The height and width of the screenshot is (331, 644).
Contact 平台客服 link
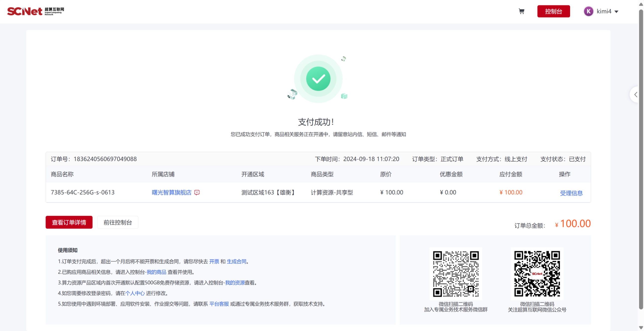coord(219,304)
